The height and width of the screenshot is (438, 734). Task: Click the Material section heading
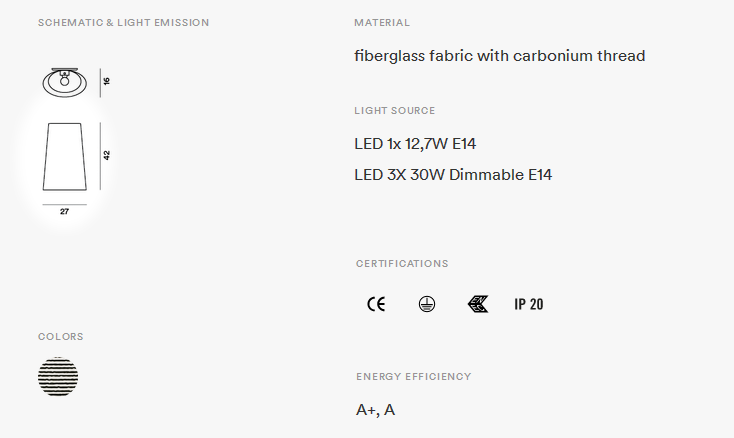[382, 22]
